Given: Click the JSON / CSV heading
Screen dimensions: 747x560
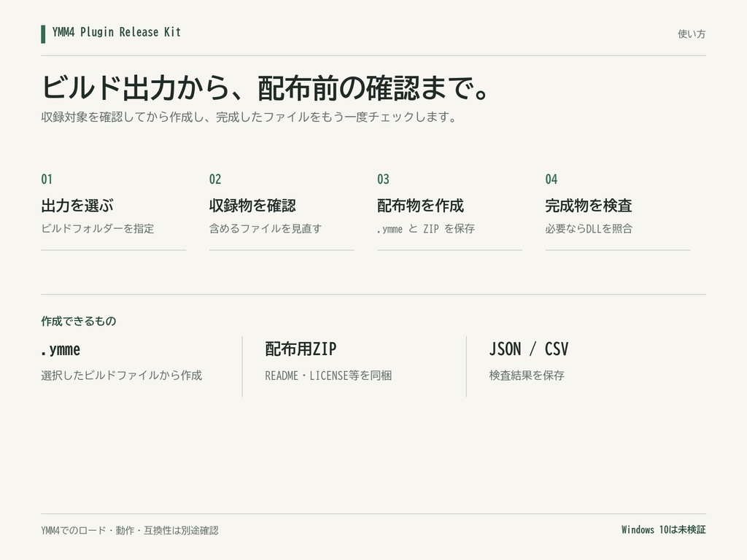Looking at the screenshot, I should pyautogui.click(x=529, y=349).
